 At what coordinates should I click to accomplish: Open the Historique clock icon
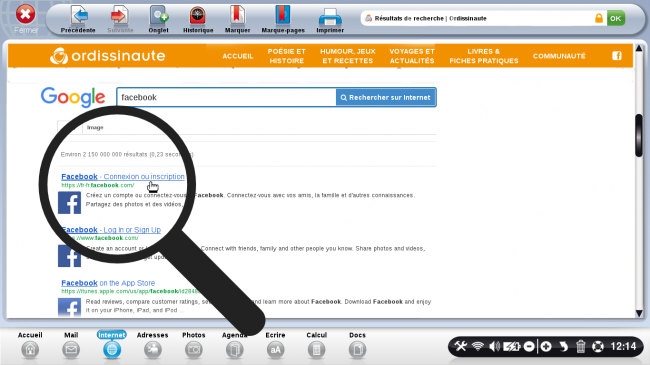(x=198, y=16)
